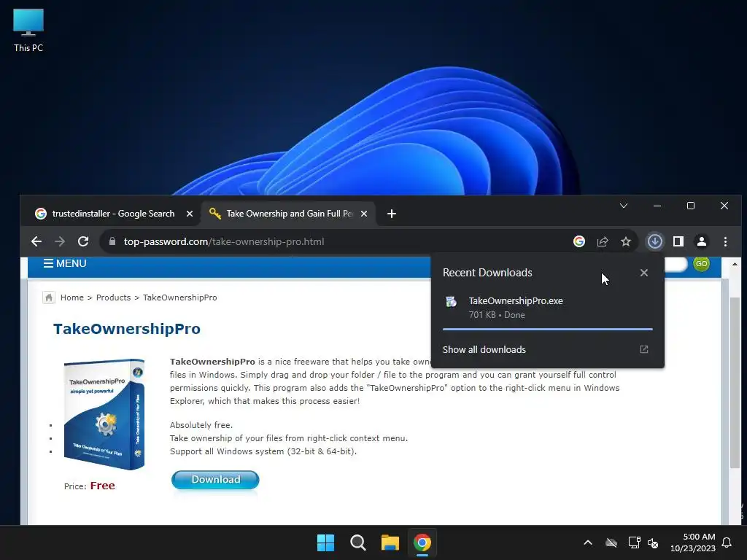View site security lock icon
This screenshot has height=560, width=747.
click(112, 241)
